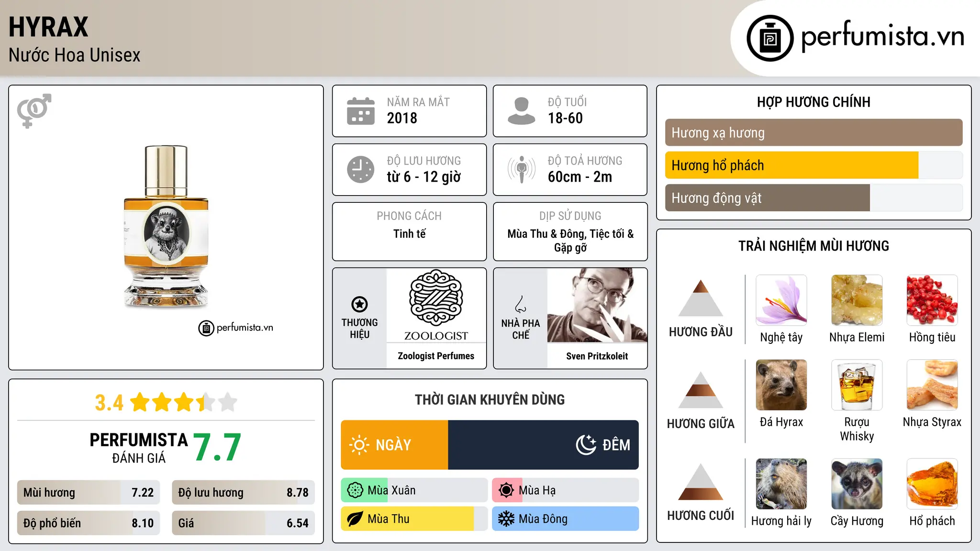Screen dimensions: 980x551
Task: Click the Hương xạ hương accord bar
Action: (813, 132)
